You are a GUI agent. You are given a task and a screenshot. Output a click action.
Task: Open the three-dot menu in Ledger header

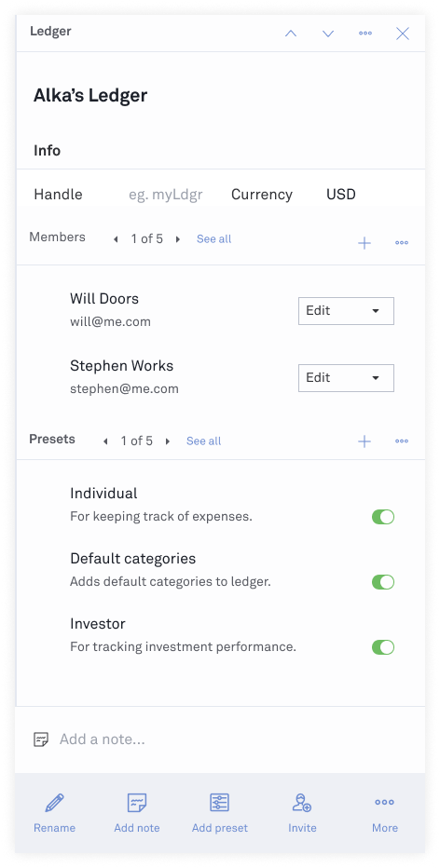tap(365, 34)
